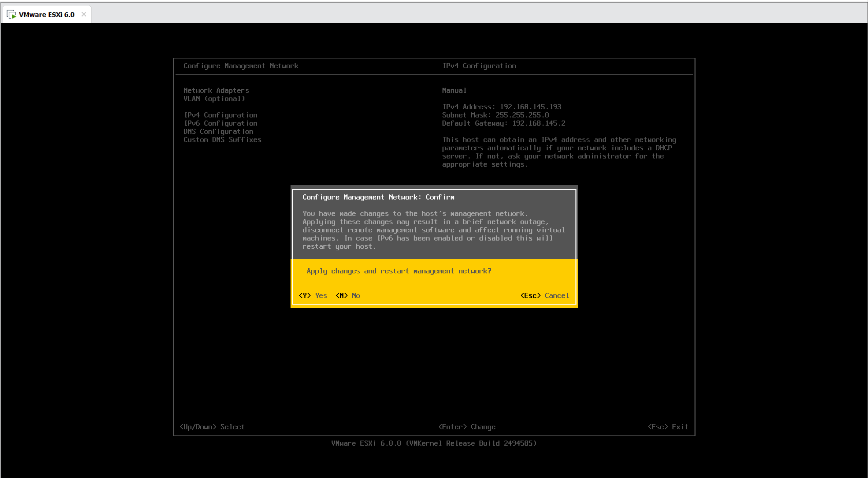Viewport: 868px width, 478px height.
Task: Click the Subnet Mask 255.255.255.0 line
Action: [x=495, y=115]
